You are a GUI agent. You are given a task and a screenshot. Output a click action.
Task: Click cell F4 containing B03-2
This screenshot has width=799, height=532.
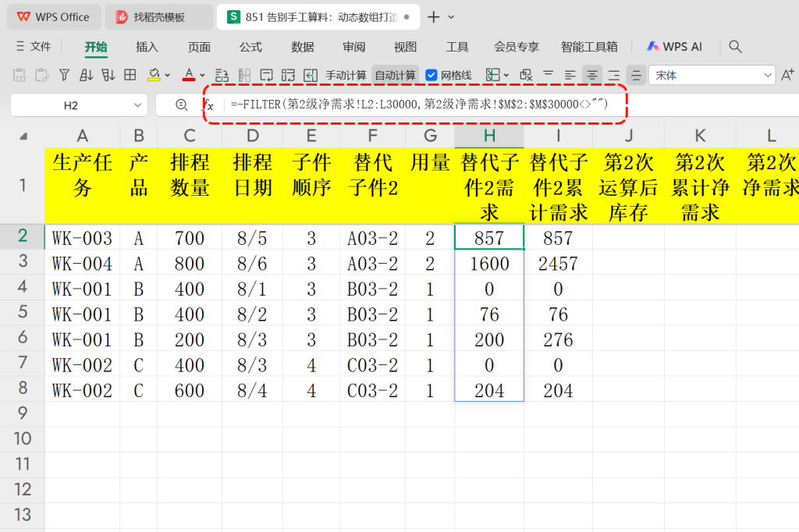click(x=372, y=289)
